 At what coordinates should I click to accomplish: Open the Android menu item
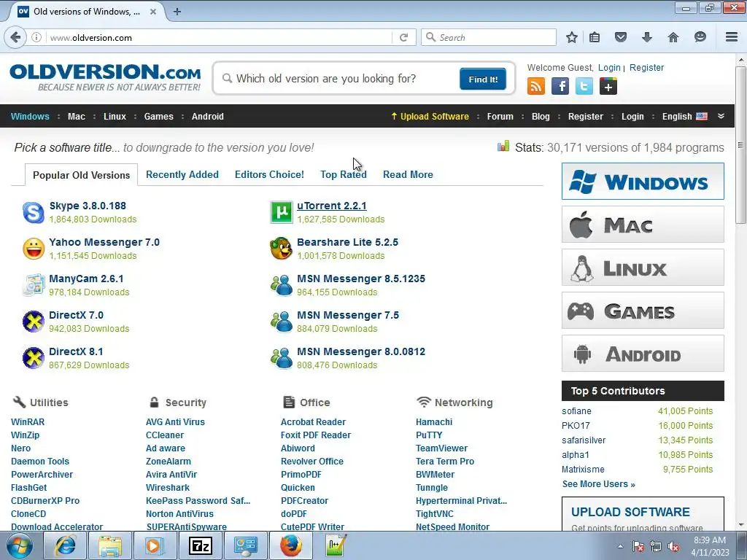208,117
